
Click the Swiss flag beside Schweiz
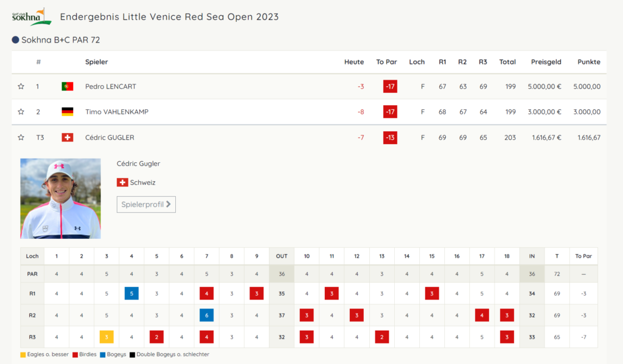(x=122, y=182)
